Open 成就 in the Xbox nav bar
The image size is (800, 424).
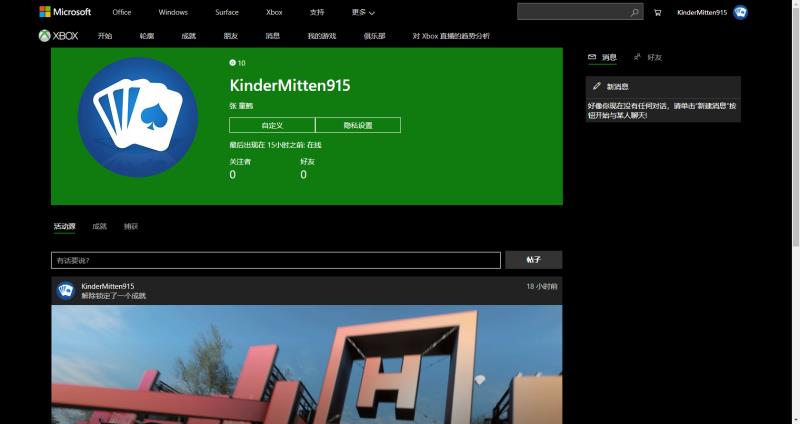click(x=189, y=36)
